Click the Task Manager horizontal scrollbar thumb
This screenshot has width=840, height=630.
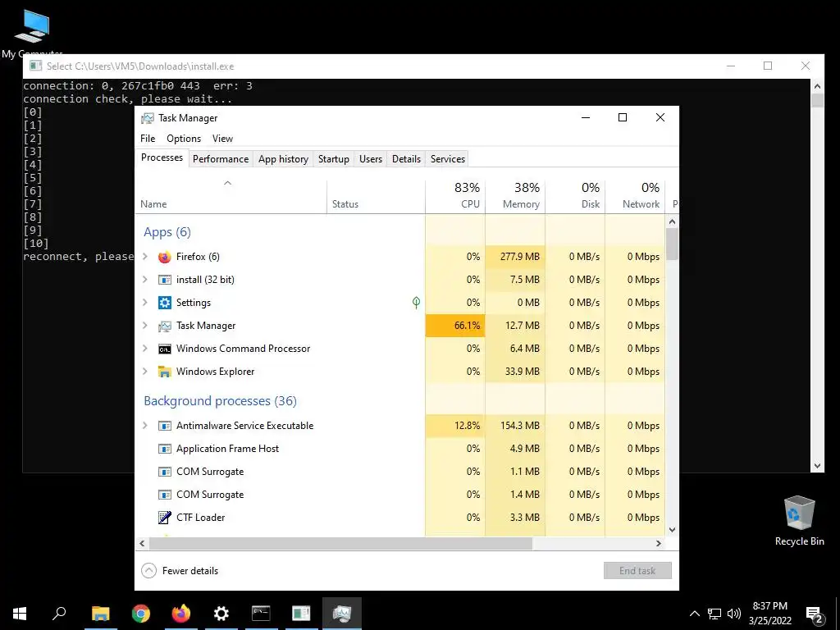341,543
